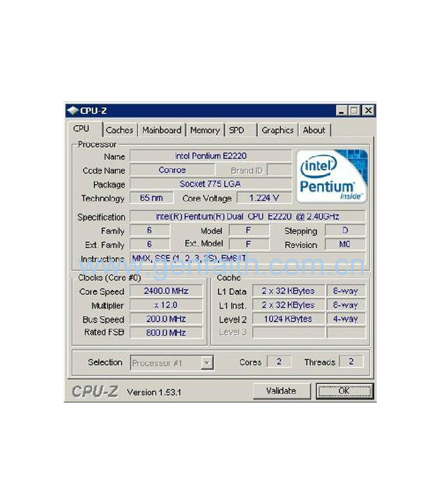Screen dimensions: 441x504
Task: Maximize the CPU-Z window
Action: point(355,111)
